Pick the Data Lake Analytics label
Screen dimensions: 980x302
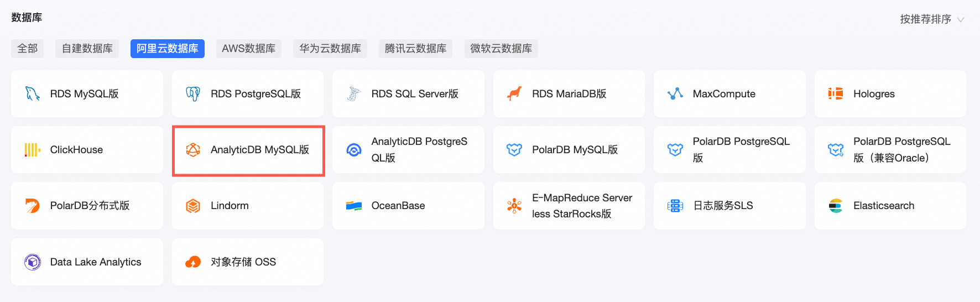[x=96, y=262]
